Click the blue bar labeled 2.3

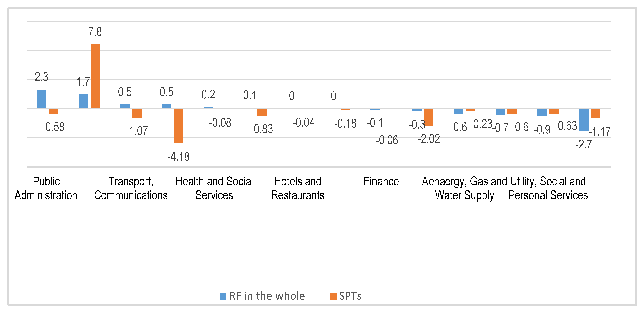tap(41, 99)
